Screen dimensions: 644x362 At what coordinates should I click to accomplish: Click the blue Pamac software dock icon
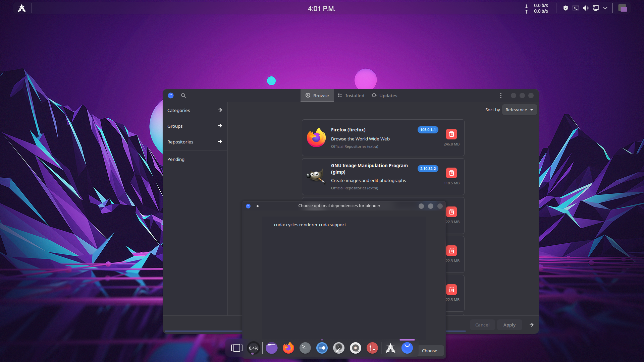pyautogui.click(x=407, y=348)
